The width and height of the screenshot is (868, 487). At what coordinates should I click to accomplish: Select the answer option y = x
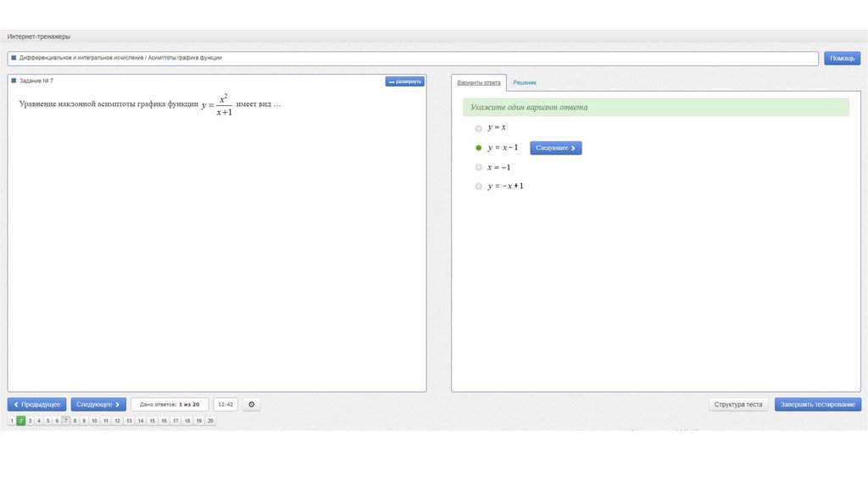[x=479, y=128]
